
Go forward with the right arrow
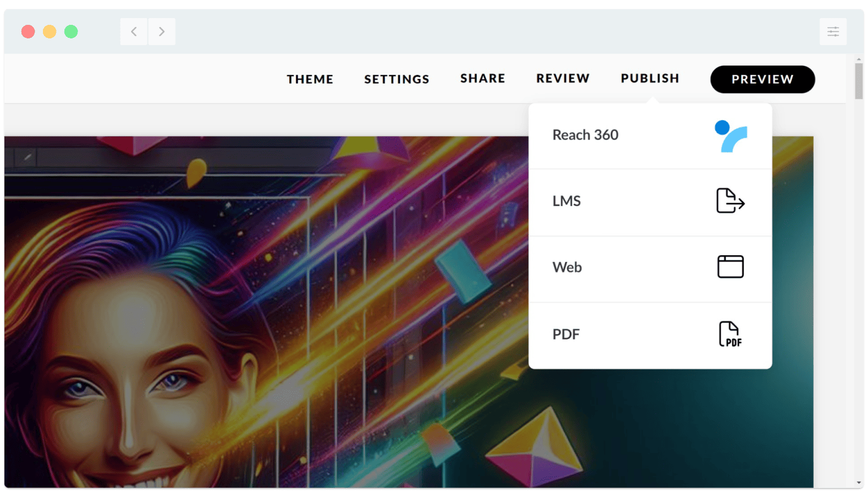[162, 32]
